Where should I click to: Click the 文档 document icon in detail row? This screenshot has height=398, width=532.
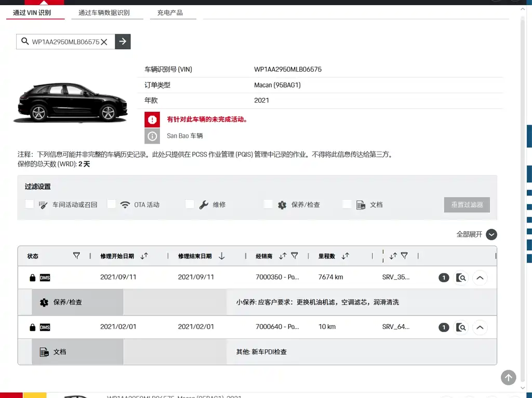pos(44,352)
